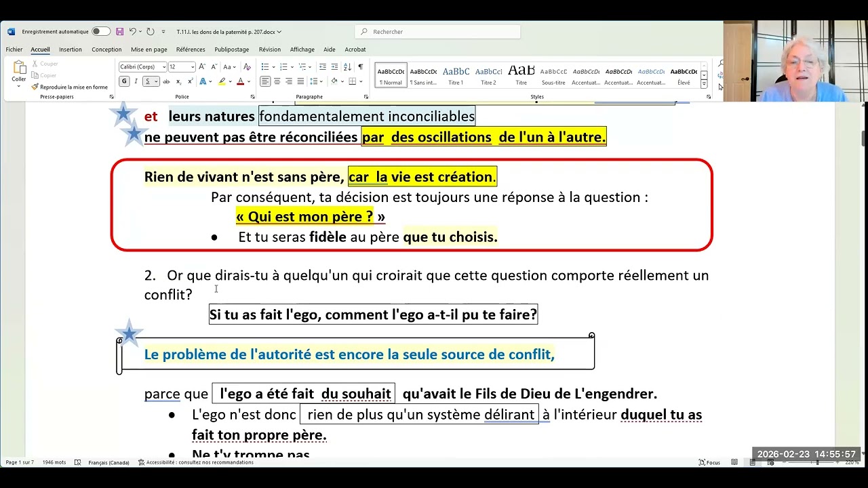This screenshot has height=488, width=868.
Task: Expand the Styles gallery more arrow
Action: click(x=704, y=84)
